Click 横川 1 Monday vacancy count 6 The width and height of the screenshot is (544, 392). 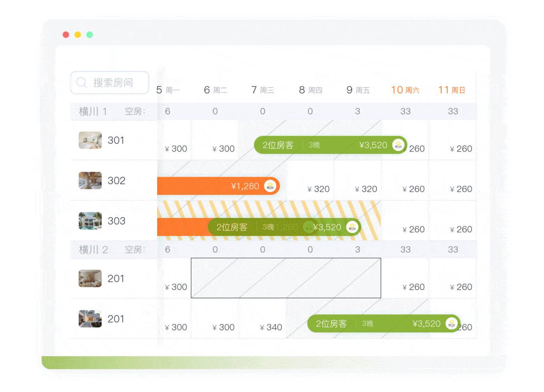click(168, 112)
